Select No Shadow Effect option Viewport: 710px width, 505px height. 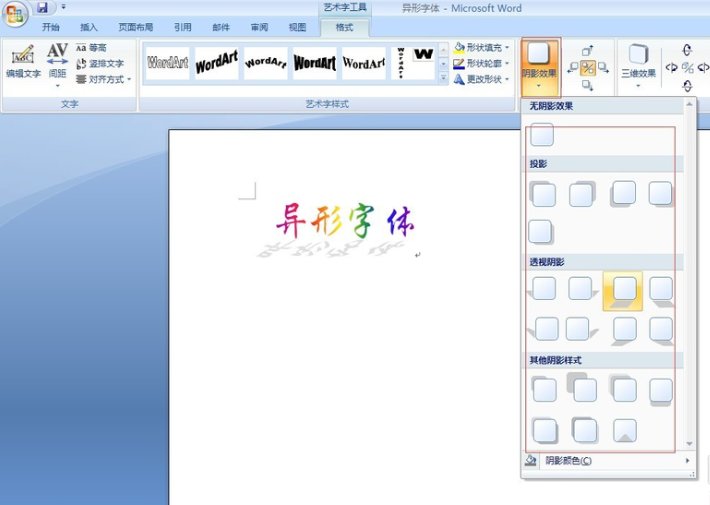(x=542, y=135)
